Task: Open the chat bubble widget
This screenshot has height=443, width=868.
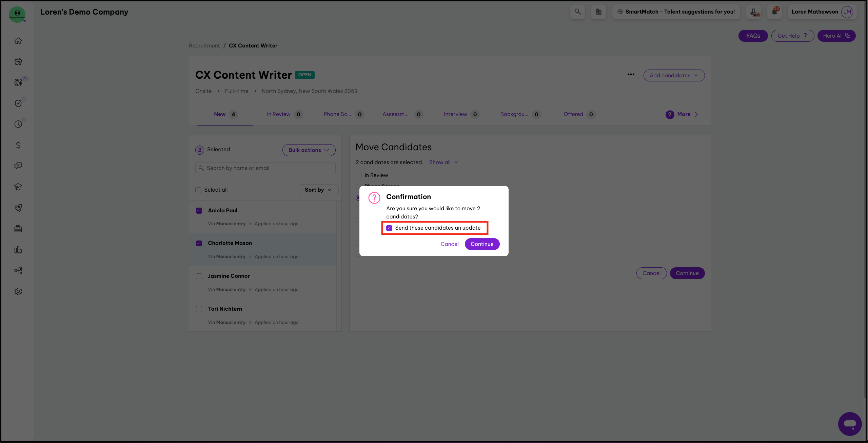Action: point(850,424)
